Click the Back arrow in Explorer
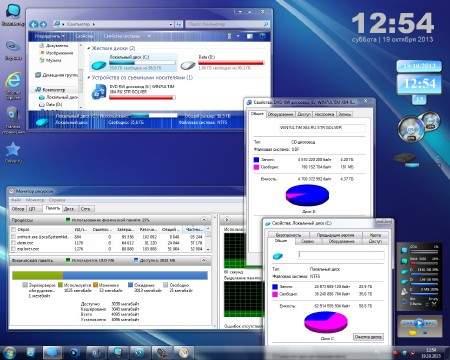The width and height of the screenshot is (450, 360). click(x=34, y=24)
